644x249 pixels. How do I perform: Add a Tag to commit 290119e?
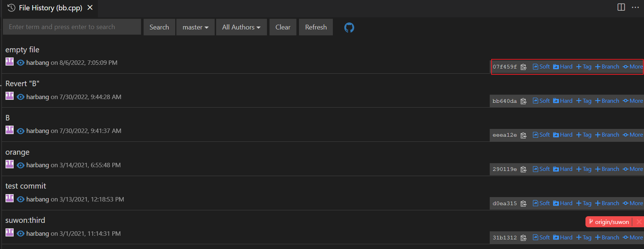tap(584, 169)
